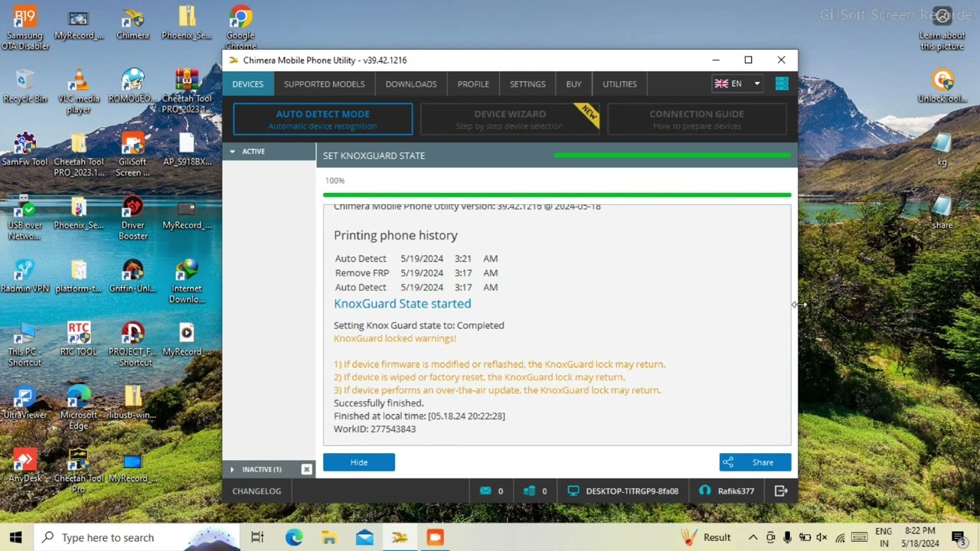Go to the DOWNLOADS tab
980x551 pixels.
coord(411,83)
